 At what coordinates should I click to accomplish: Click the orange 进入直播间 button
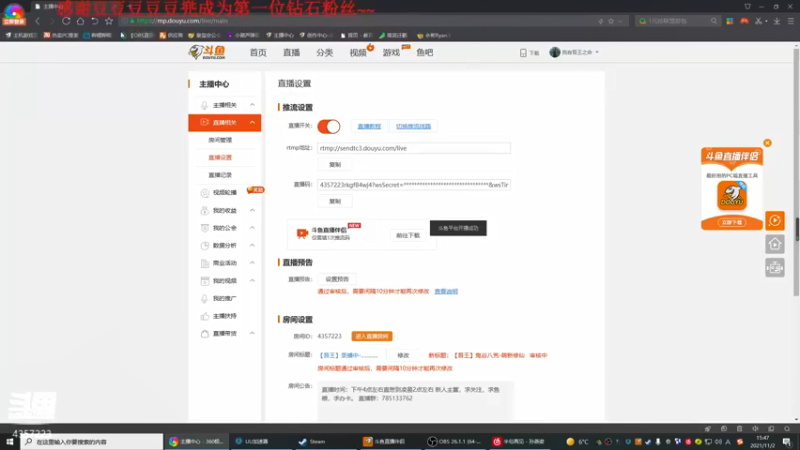click(x=372, y=336)
